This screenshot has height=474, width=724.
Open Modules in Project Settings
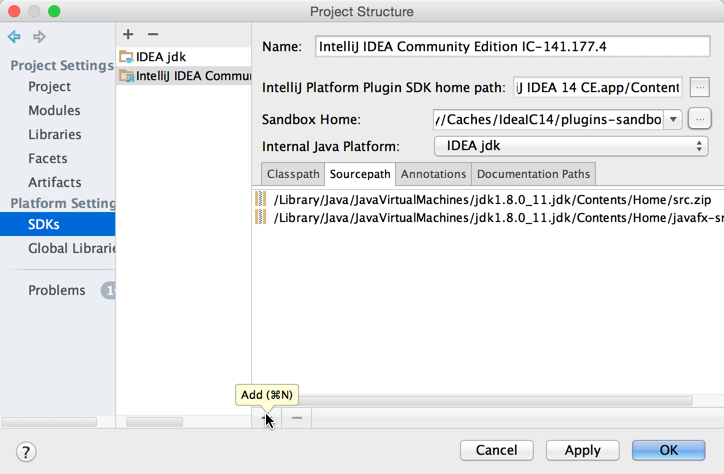click(x=54, y=110)
